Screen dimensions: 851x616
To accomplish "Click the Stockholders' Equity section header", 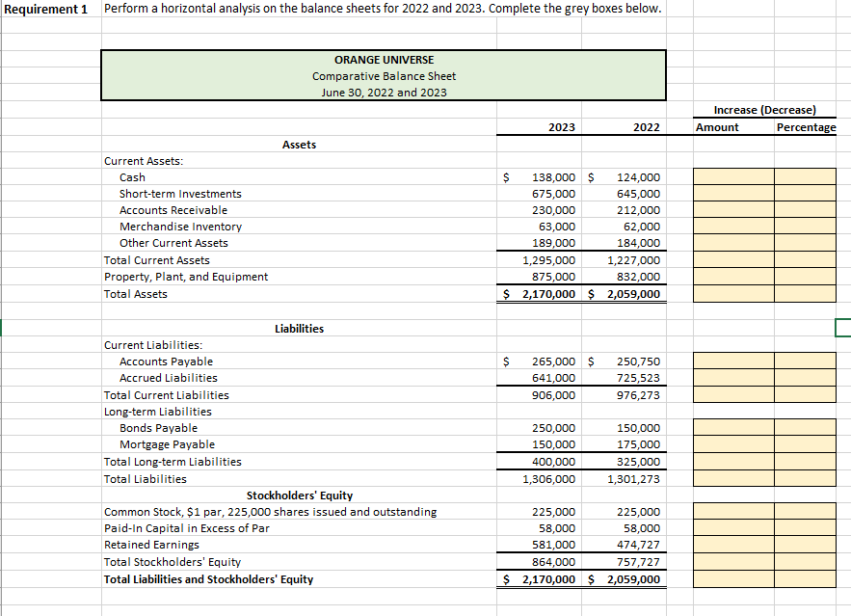I will (x=299, y=495).
